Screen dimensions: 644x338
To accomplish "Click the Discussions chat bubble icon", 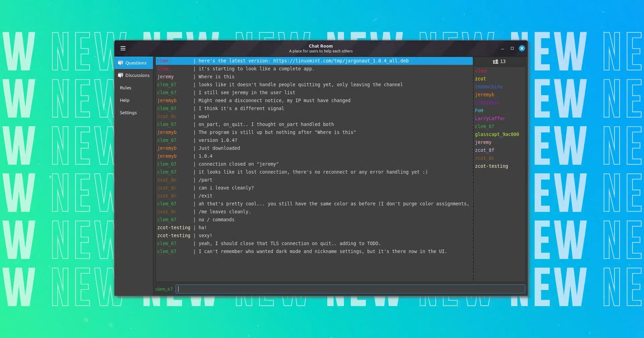I will (121, 75).
